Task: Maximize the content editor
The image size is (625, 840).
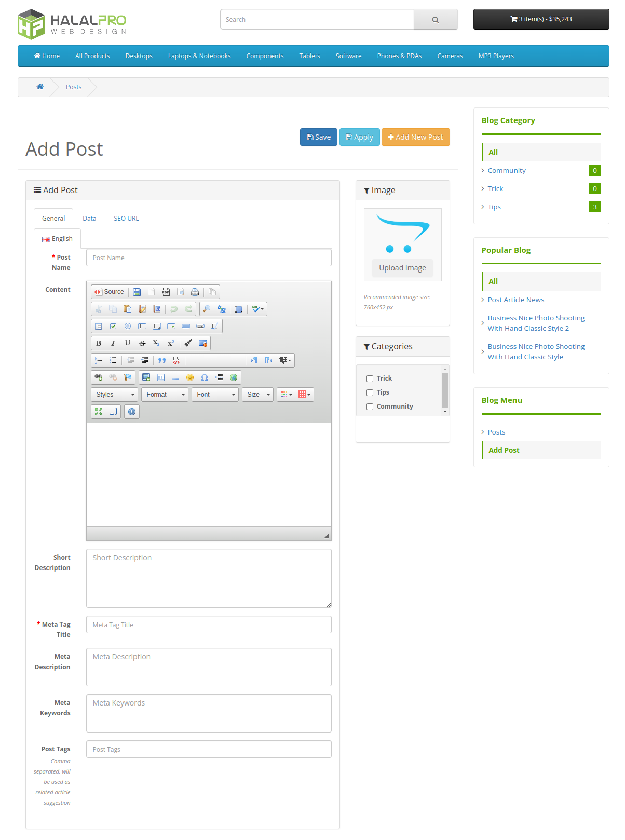Action: click(x=99, y=412)
